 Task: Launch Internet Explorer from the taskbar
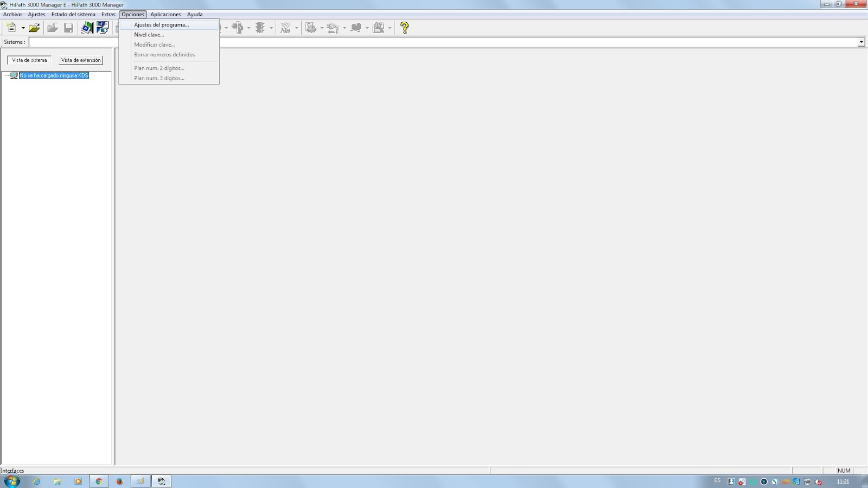[x=37, y=481]
